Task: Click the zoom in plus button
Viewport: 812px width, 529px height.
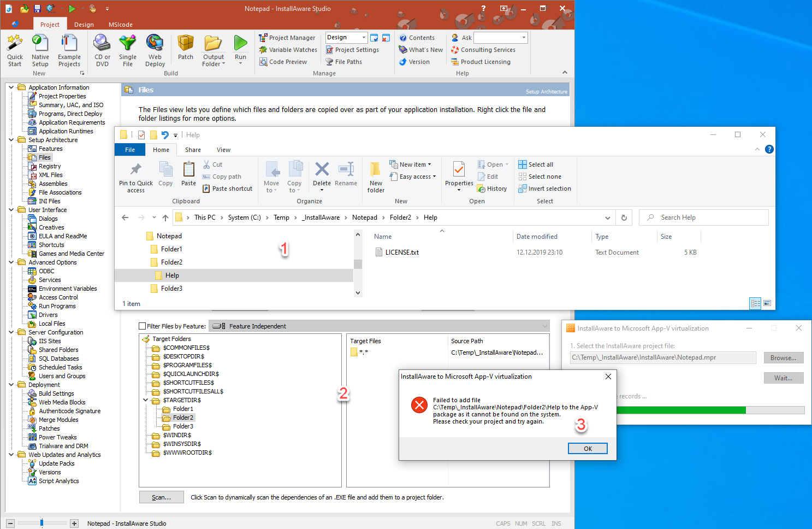Action: pyautogui.click(x=75, y=524)
